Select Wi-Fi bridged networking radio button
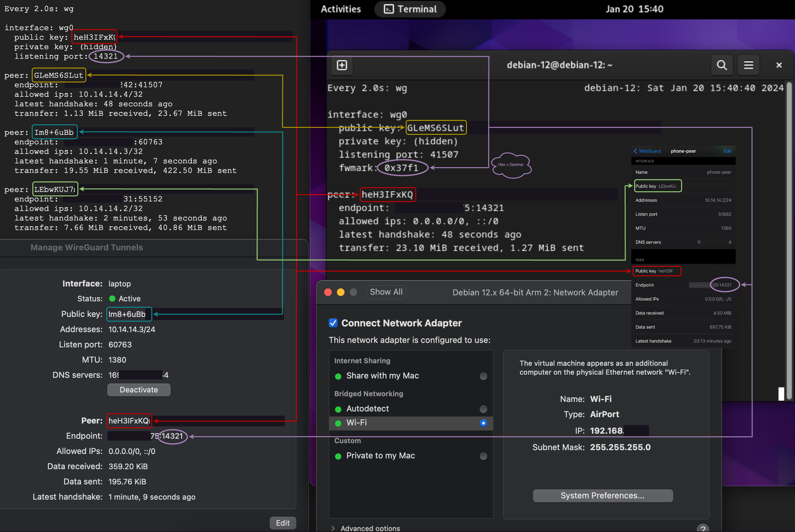This screenshot has width=795, height=532. tap(483, 423)
